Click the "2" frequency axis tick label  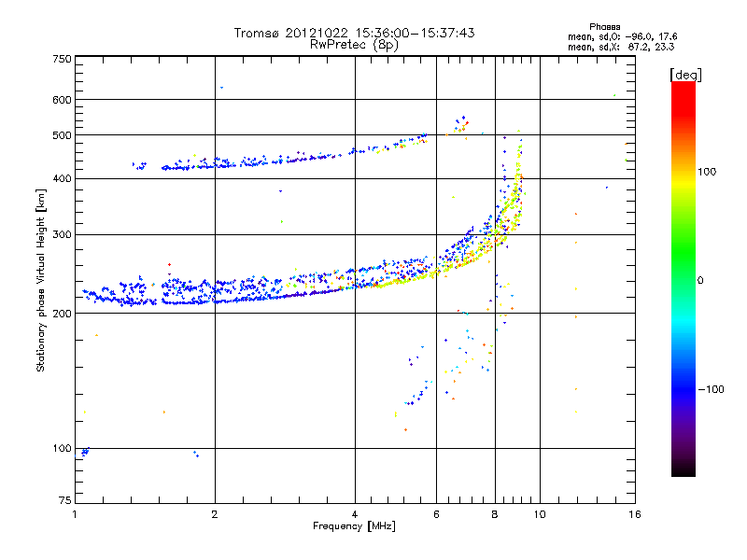tap(215, 514)
